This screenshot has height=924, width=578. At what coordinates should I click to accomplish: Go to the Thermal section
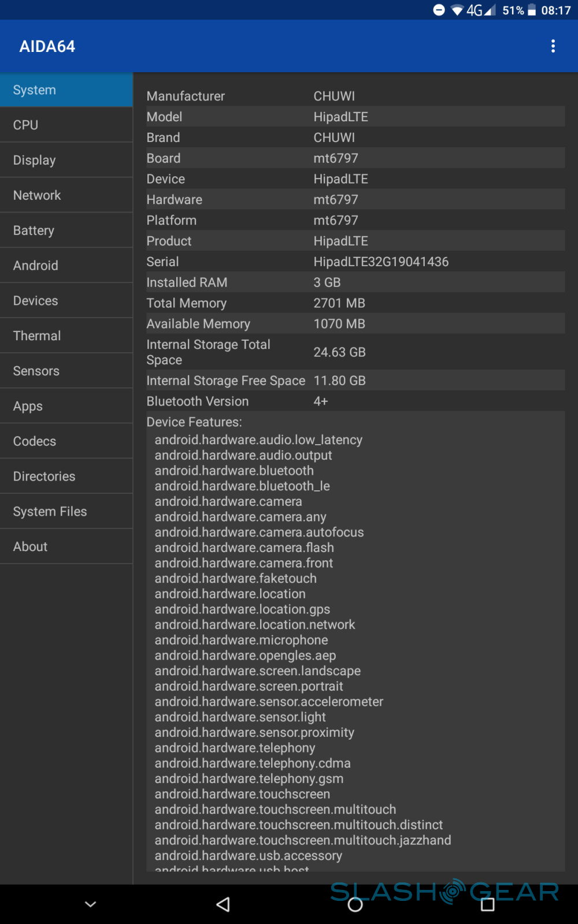[66, 336]
